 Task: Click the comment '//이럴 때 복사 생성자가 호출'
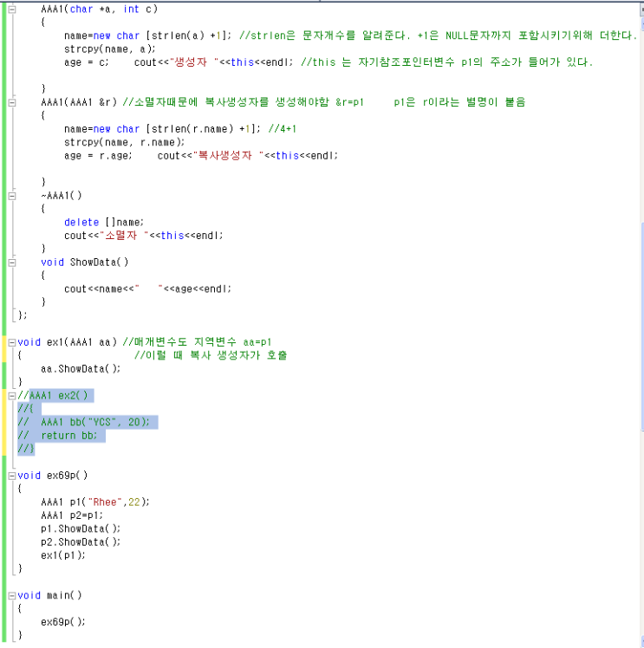(x=211, y=355)
